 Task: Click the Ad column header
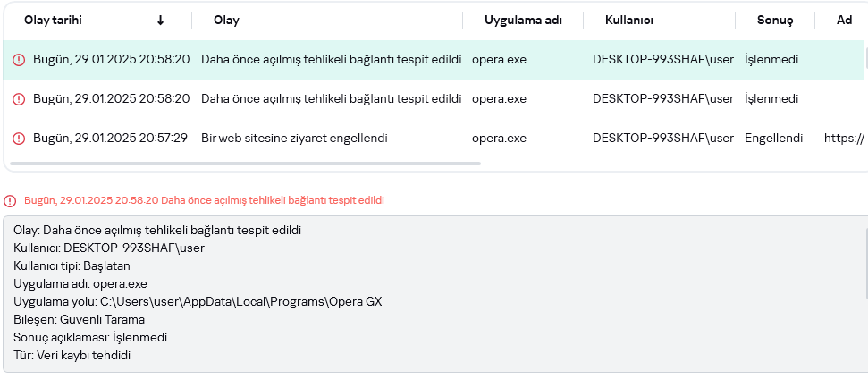click(x=844, y=20)
